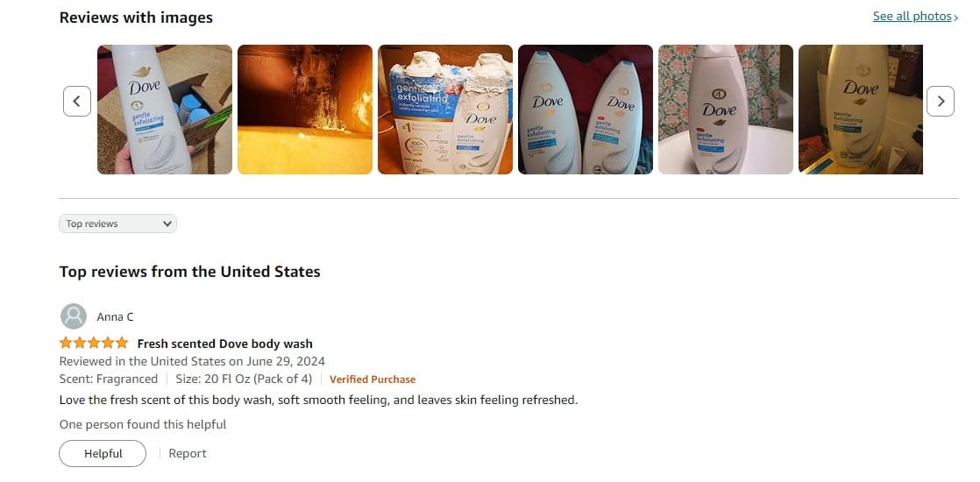The height and width of the screenshot is (482, 980).
Task: Click the Verified Purchase label
Action: (373, 379)
